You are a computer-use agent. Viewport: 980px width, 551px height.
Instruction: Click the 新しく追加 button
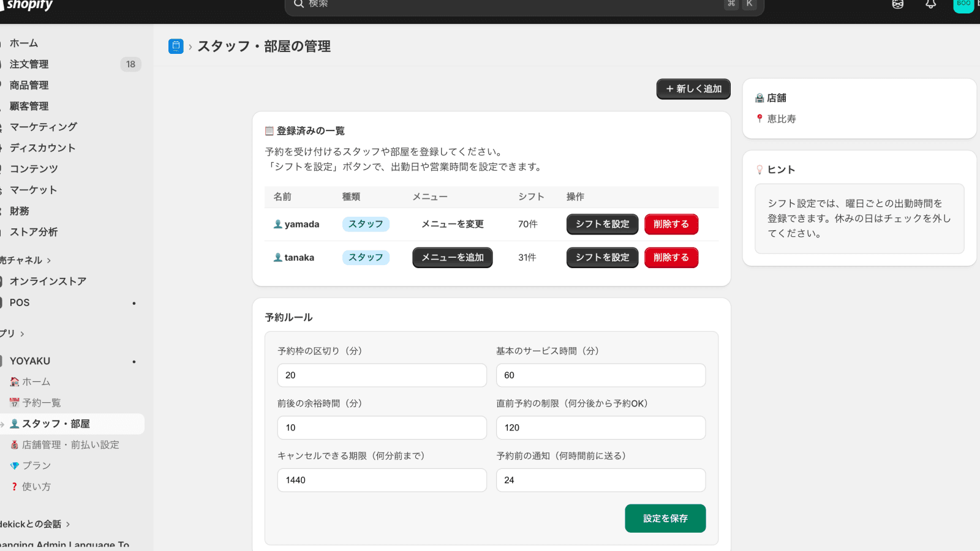click(x=693, y=89)
